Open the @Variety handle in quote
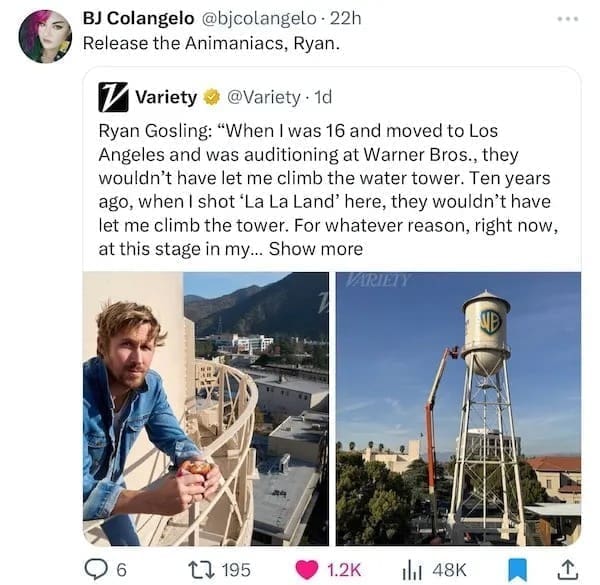Image resolution: width=600 pixels, height=585 pixels. [263, 97]
